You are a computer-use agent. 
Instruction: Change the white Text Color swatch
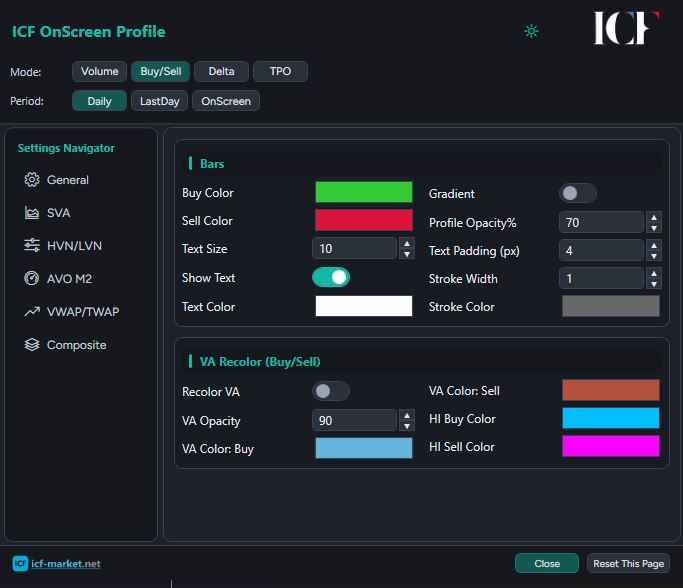[364, 306]
